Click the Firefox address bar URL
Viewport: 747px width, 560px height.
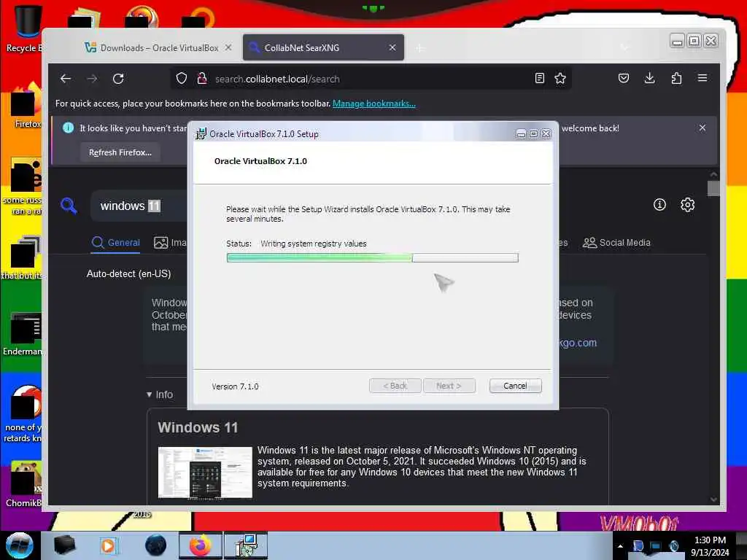point(277,79)
